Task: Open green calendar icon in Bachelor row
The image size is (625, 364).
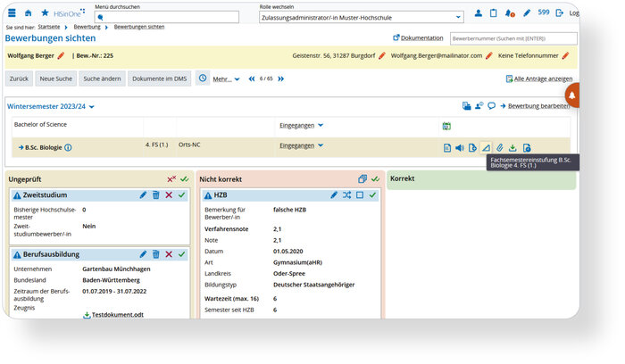Action: tap(446, 127)
